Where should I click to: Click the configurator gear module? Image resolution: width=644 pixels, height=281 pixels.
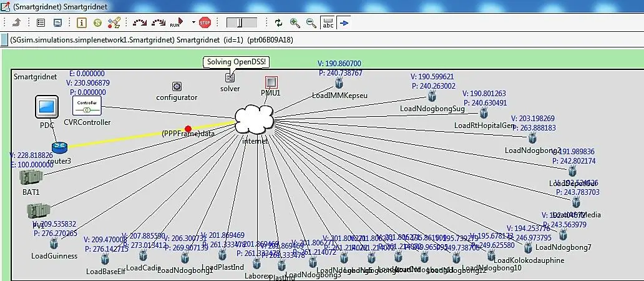click(x=177, y=86)
